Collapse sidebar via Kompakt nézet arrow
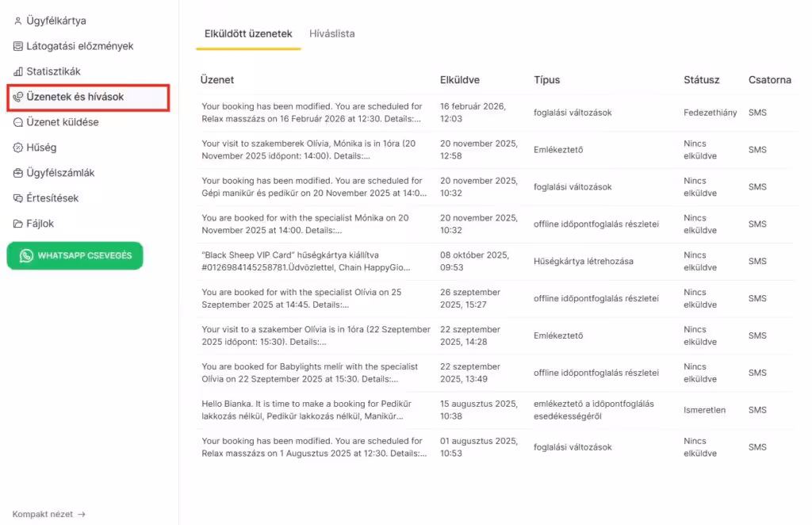Image resolution: width=812 pixels, height=525 pixels. click(82, 514)
